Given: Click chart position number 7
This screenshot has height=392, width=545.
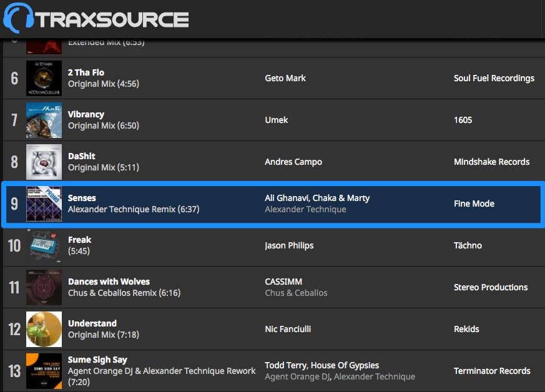Looking at the screenshot, I should [14, 120].
